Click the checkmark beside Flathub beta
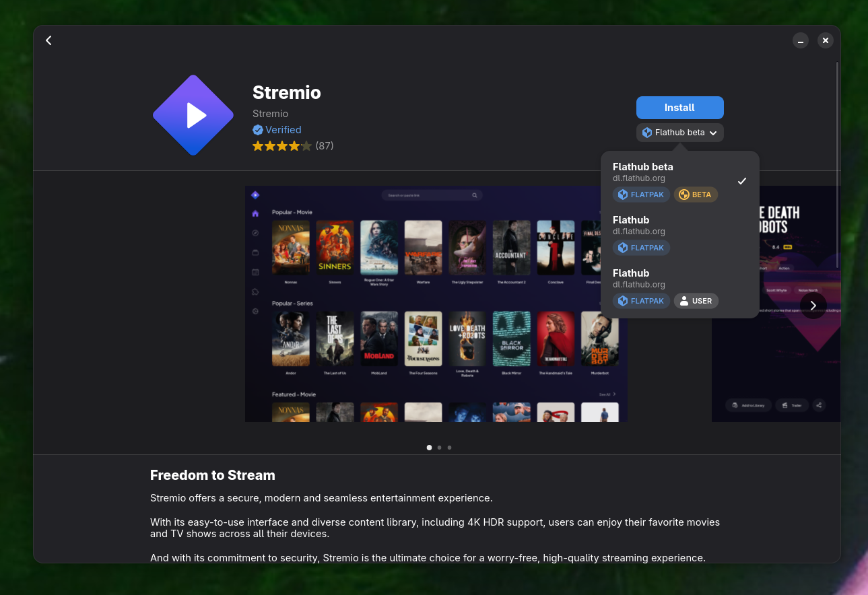The image size is (868, 595). coord(741,181)
